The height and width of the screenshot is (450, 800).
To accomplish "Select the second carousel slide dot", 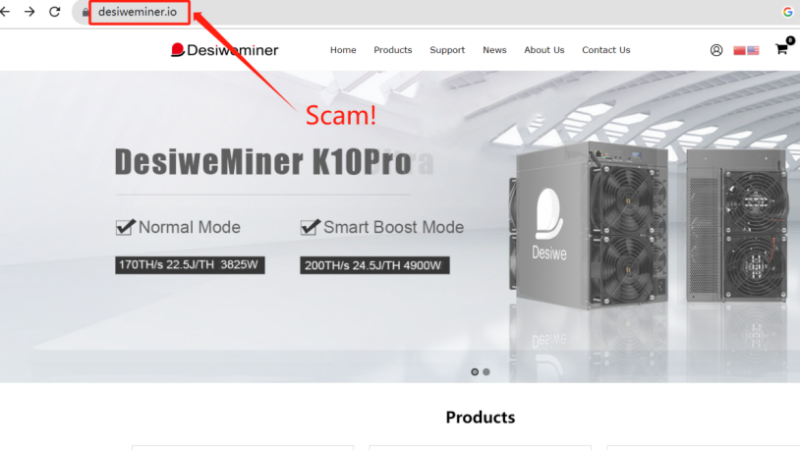I will click(486, 372).
